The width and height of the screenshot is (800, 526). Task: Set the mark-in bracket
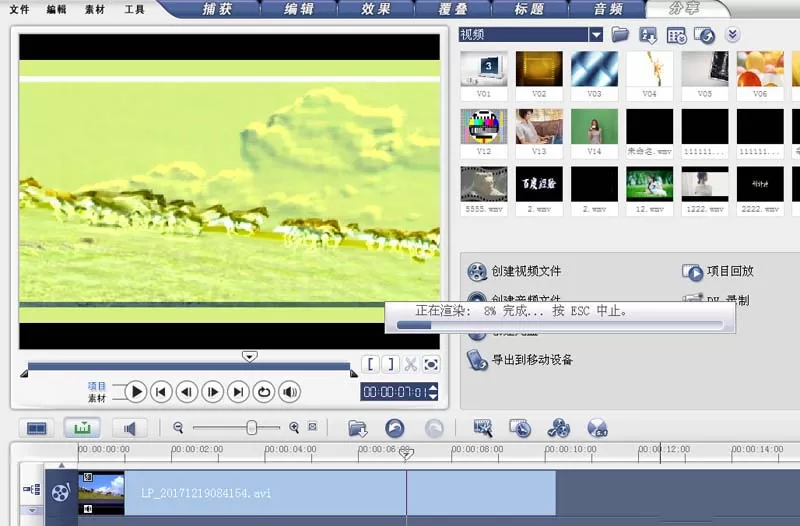click(x=370, y=364)
